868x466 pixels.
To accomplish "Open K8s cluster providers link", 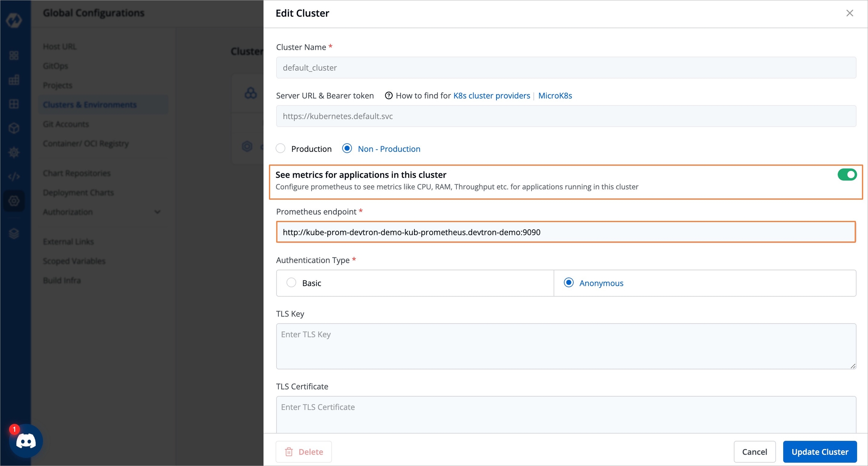I will pyautogui.click(x=491, y=96).
